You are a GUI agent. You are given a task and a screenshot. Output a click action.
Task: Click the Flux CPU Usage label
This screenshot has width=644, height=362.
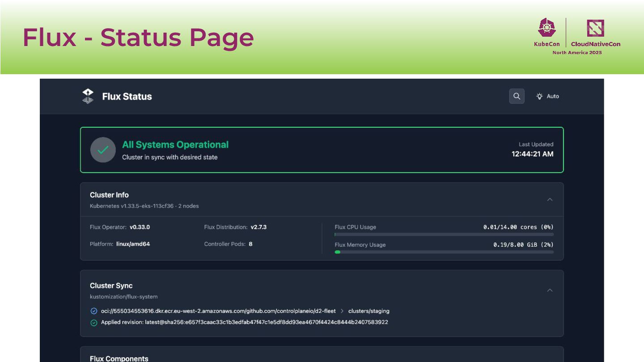(x=356, y=227)
